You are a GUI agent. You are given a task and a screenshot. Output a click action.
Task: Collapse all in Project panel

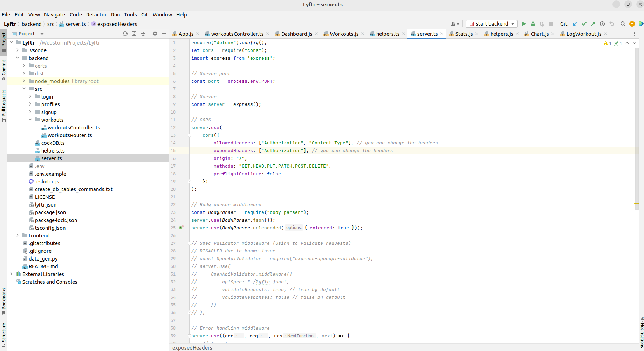(x=143, y=34)
